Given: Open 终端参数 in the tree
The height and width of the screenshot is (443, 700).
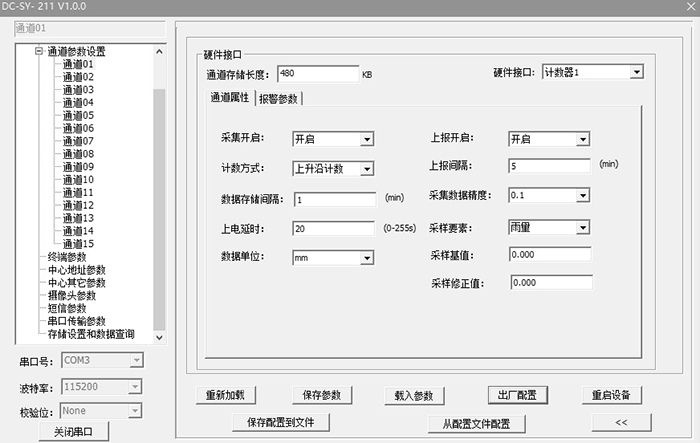Looking at the screenshot, I should [67, 257].
